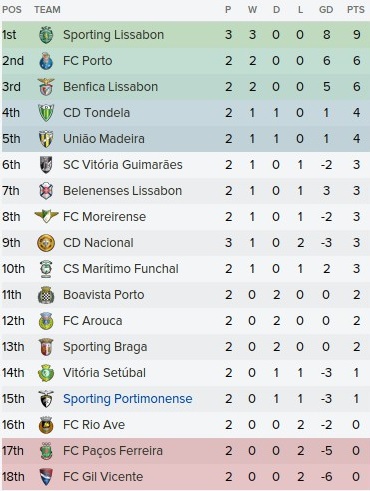Screen dimensions: 370x491
Task: Select the SC Vitória Guimarães team name
Action: (123, 165)
